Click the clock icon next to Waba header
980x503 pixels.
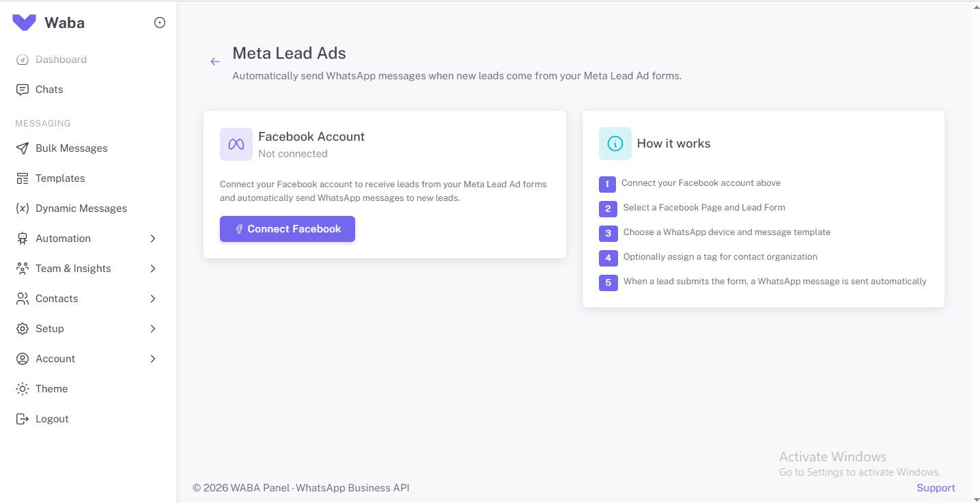[159, 22]
